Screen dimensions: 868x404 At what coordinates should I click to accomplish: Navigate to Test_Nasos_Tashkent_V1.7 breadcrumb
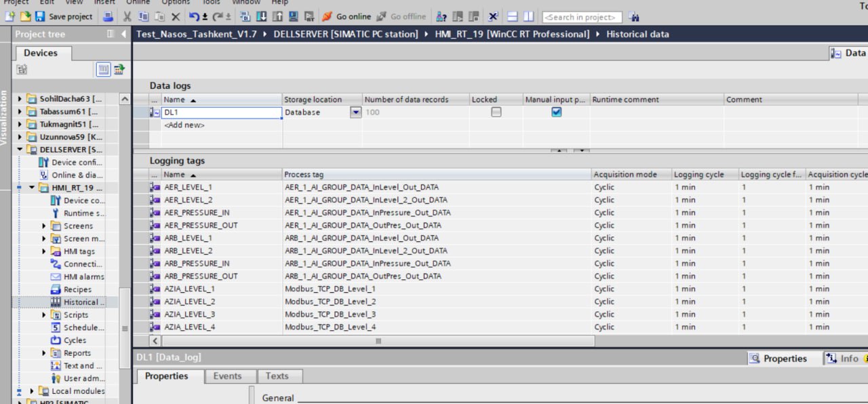point(197,34)
